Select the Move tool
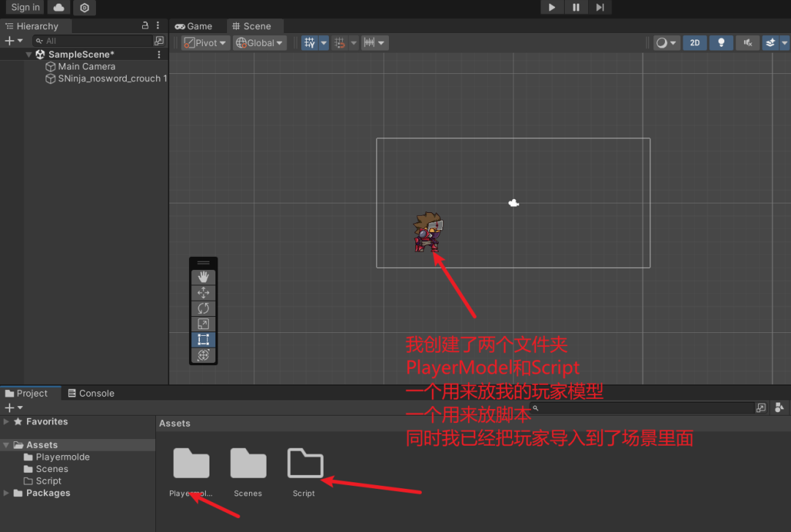This screenshot has width=791, height=532. (204, 293)
